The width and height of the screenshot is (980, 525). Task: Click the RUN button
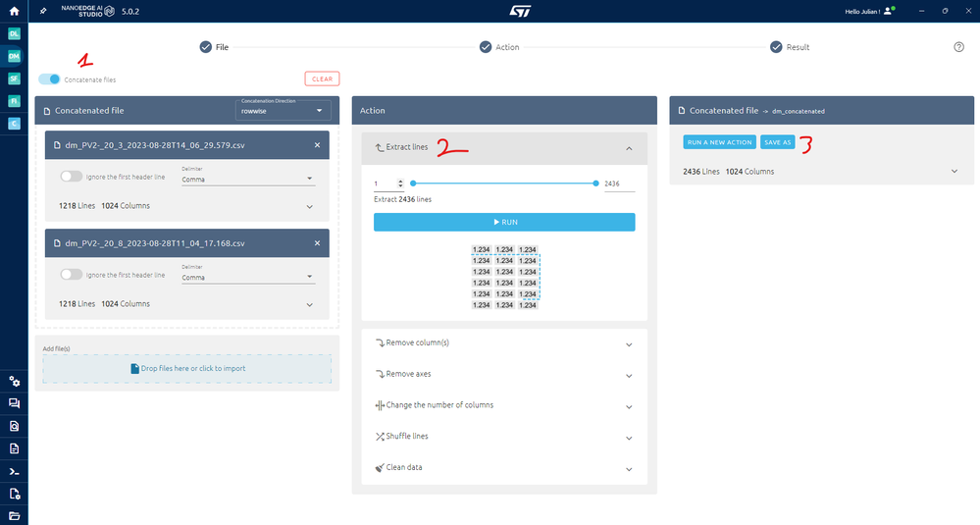pos(504,222)
